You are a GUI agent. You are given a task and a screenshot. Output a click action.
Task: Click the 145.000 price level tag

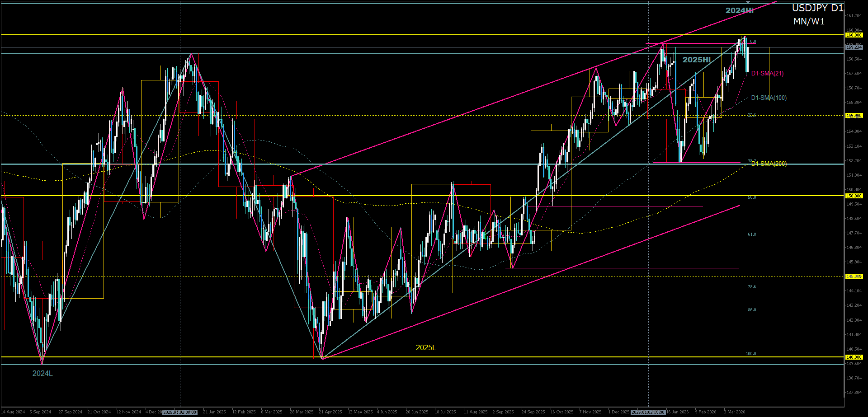(854, 276)
